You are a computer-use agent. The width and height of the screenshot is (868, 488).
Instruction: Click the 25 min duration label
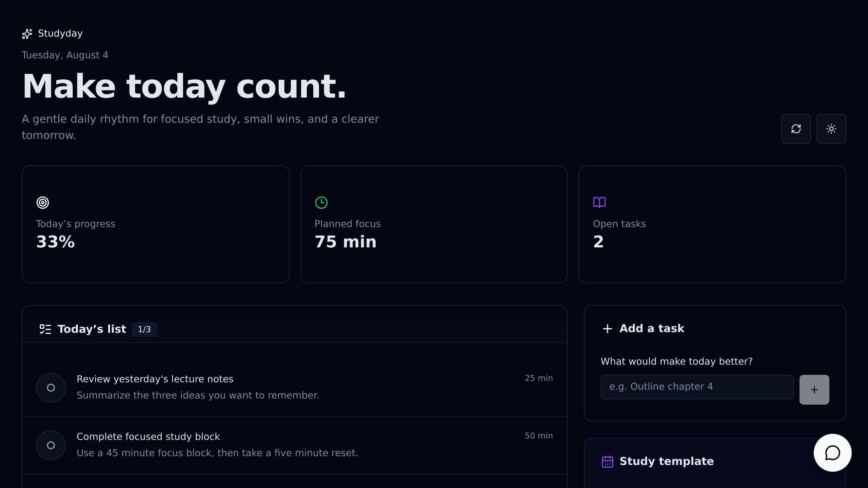(x=539, y=378)
